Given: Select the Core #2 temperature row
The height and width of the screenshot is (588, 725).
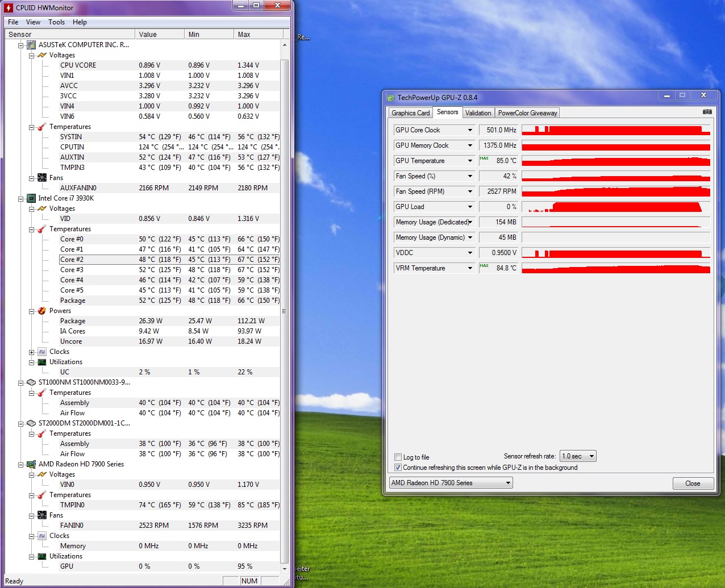Looking at the screenshot, I should coord(169,260).
